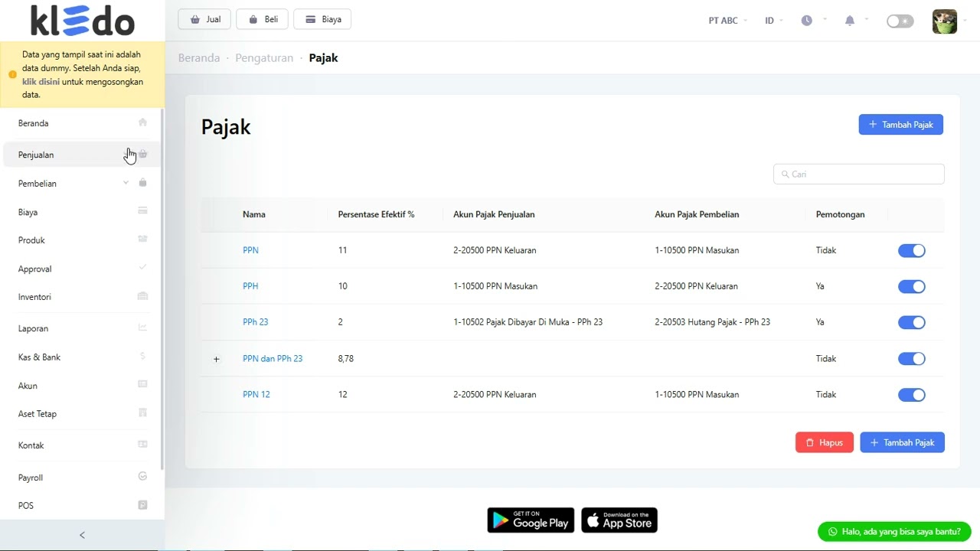This screenshot has width=980, height=551.
Task: Open the PPh 23 tax name link
Action: click(255, 322)
